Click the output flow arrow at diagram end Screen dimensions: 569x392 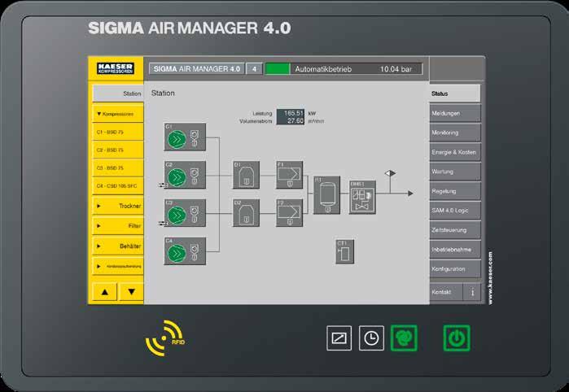(x=410, y=194)
